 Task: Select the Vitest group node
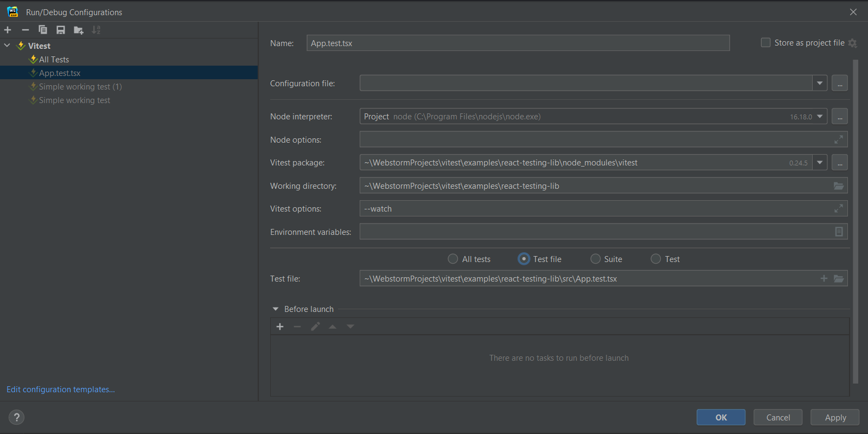point(39,46)
